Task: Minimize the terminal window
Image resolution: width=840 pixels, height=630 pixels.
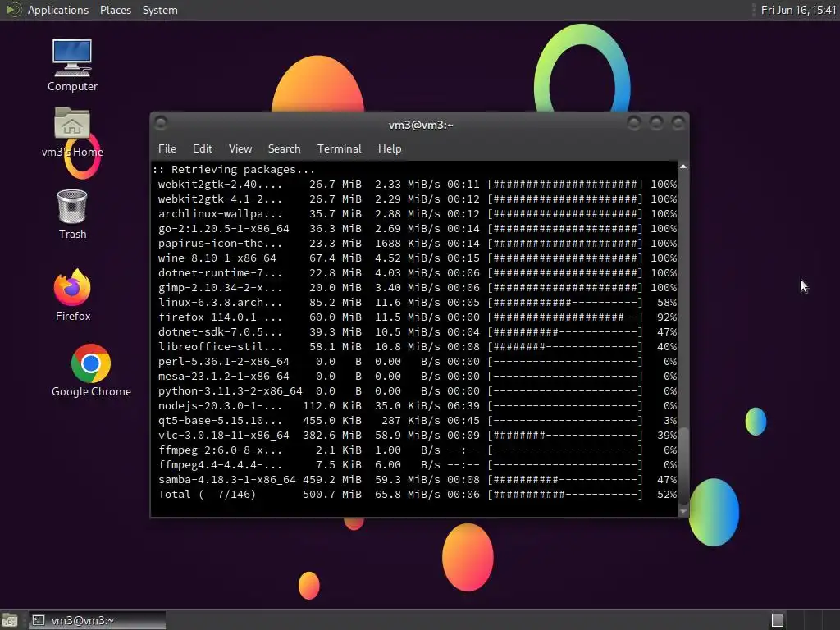Action: (x=634, y=124)
